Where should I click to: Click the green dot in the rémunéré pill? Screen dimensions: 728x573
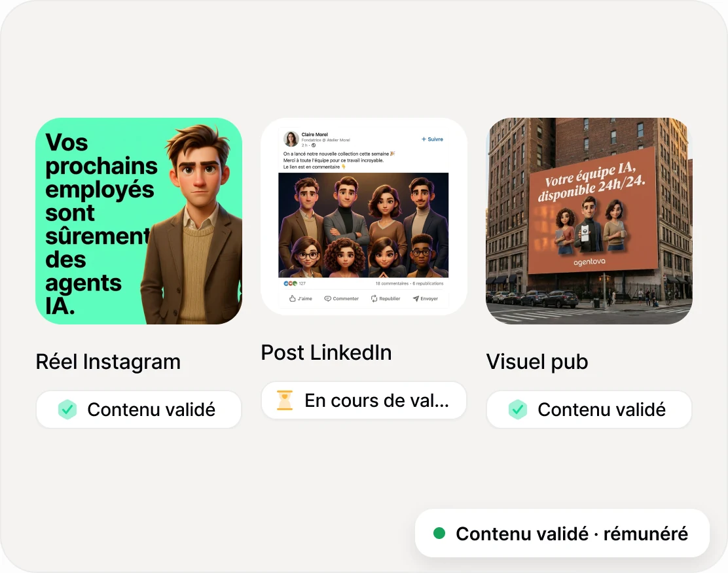(x=439, y=533)
